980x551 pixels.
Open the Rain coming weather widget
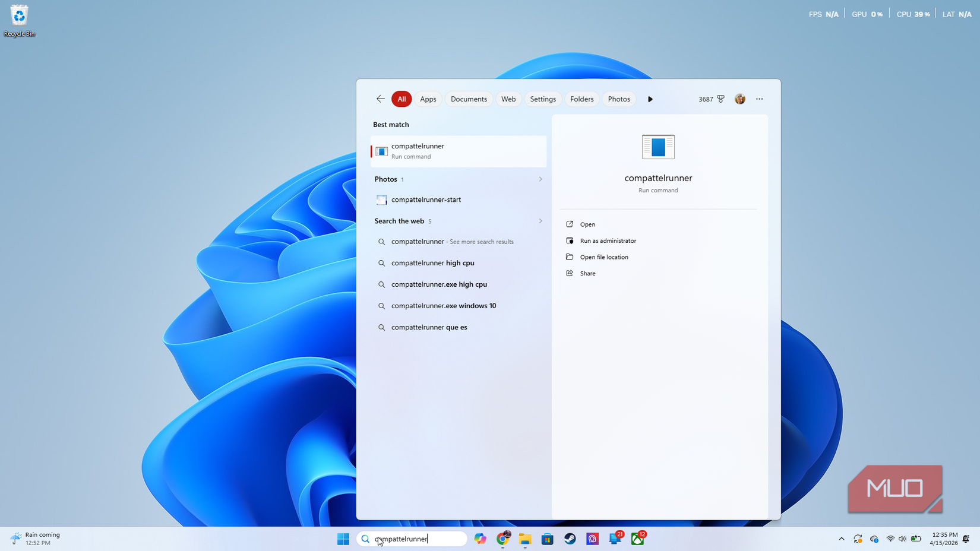coord(36,539)
